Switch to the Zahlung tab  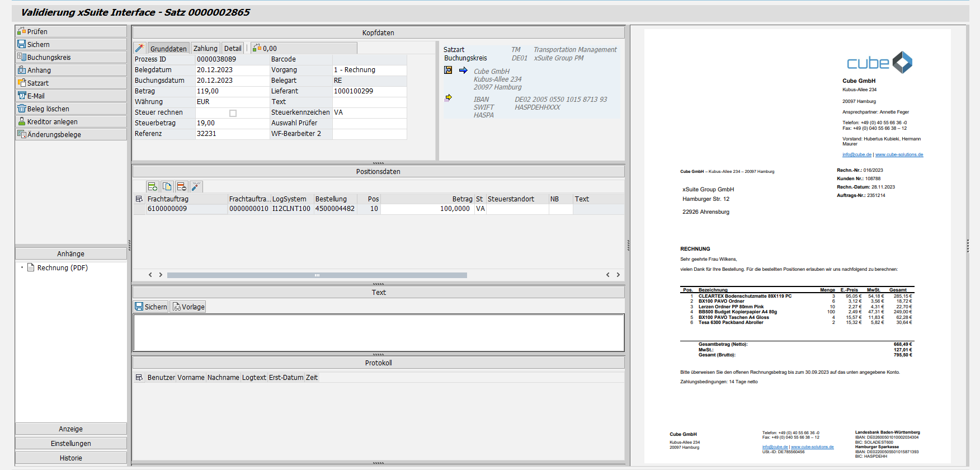(205, 49)
